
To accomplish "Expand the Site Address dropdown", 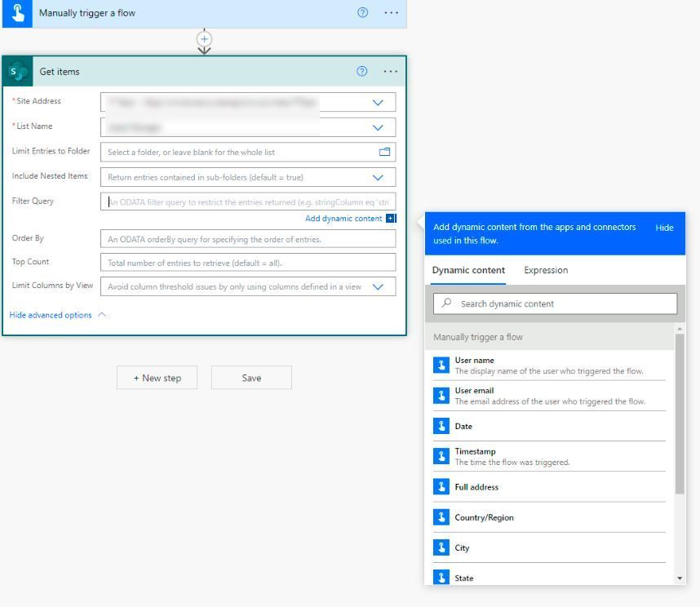I will tap(378, 103).
